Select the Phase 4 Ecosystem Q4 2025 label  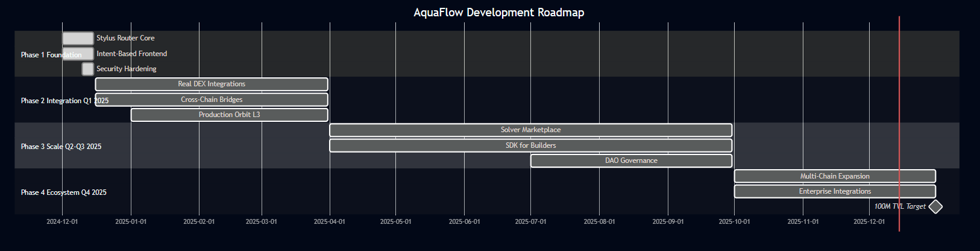click(63, 192)
